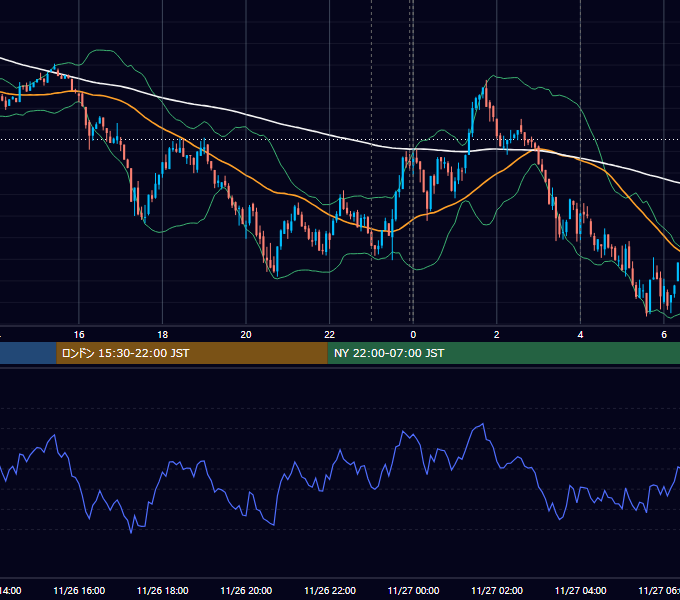Click the 11/27 00:00 date label
This screenshot has width=680, height=600.
[x=413, y=590]
